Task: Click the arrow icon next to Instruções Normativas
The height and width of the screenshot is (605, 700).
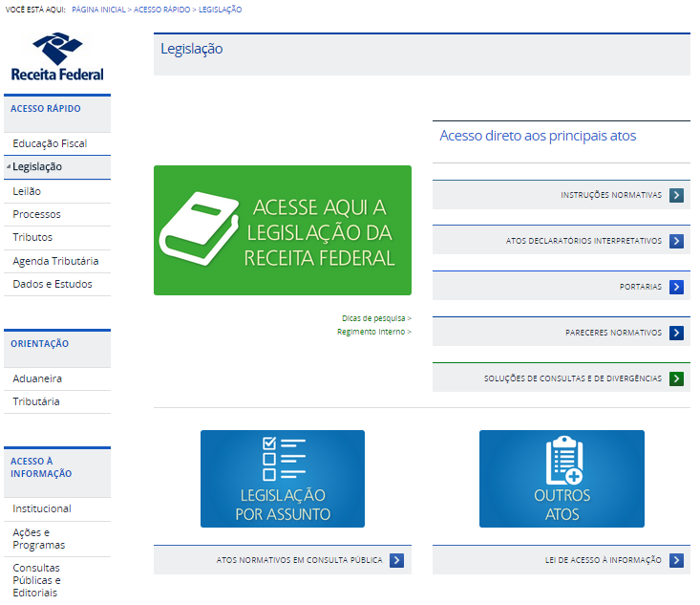Action: [676, 195]
